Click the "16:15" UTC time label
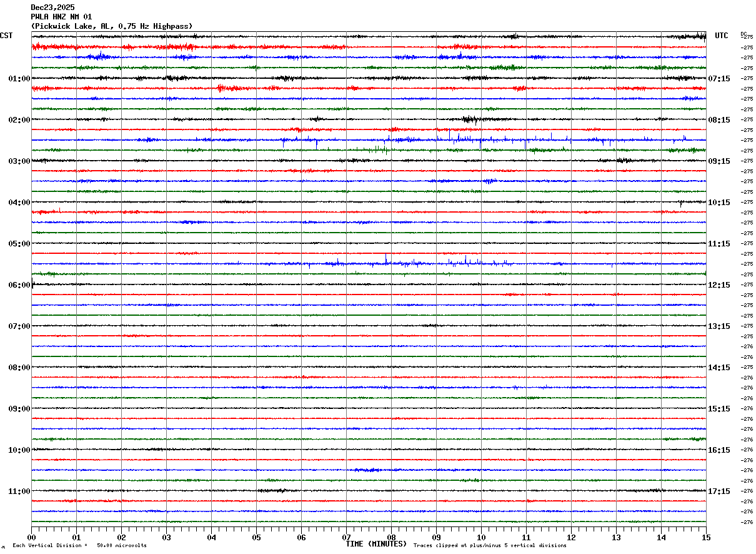The image size is (756, 554). [719, 450]
